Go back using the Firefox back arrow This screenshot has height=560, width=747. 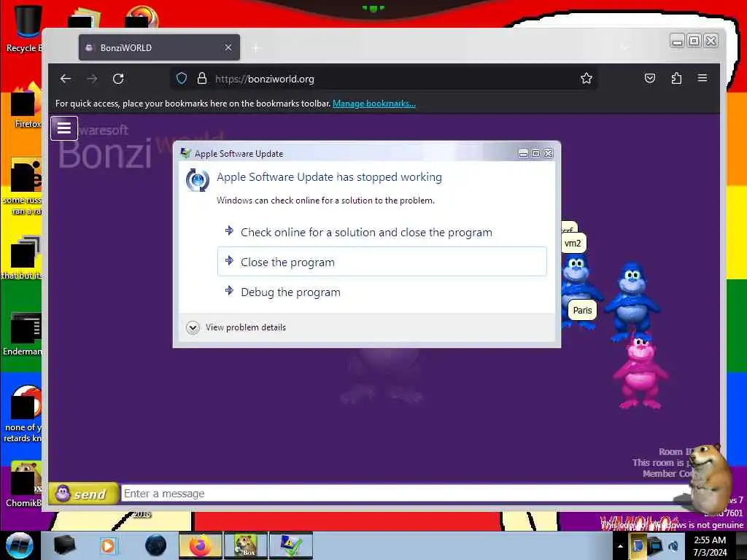click(x=66, y=79)
